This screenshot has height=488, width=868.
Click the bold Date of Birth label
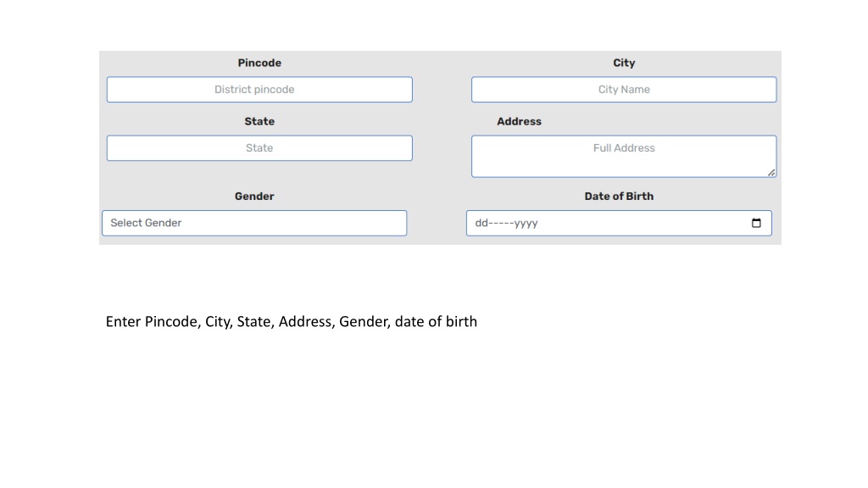(619, 197)
